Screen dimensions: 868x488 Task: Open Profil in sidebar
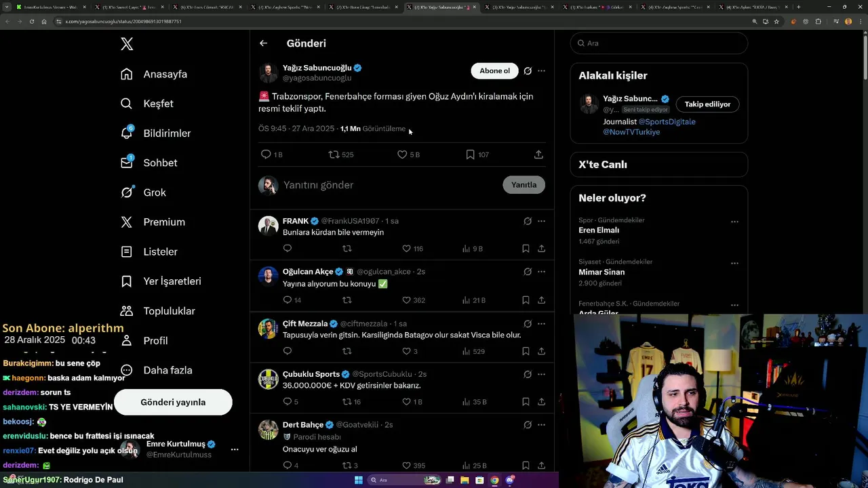(x=144, y=340)
